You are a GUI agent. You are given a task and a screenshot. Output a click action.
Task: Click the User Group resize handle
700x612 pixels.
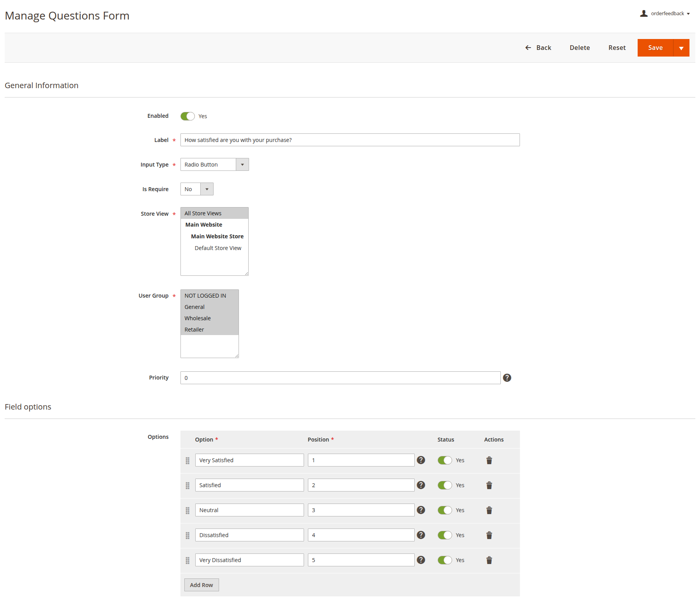(x=237, y=356)
